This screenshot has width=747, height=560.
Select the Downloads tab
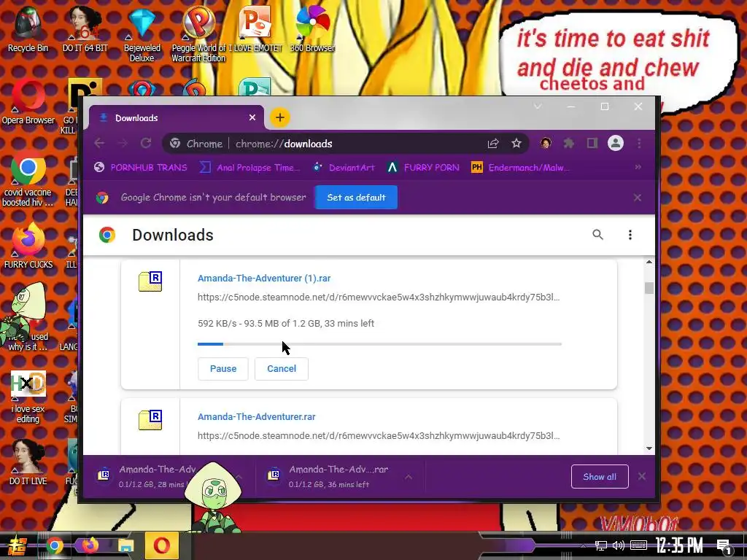coord(177,117)
